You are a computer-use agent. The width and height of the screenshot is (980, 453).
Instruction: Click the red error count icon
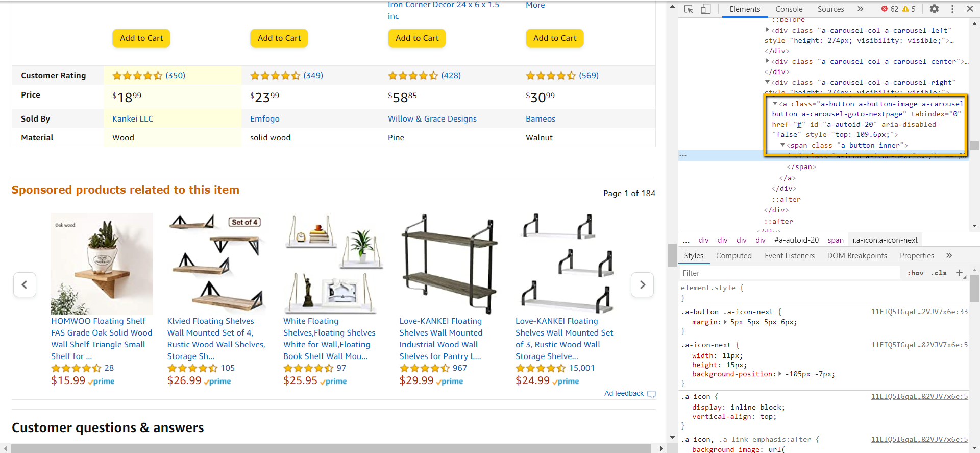(885, 9)
